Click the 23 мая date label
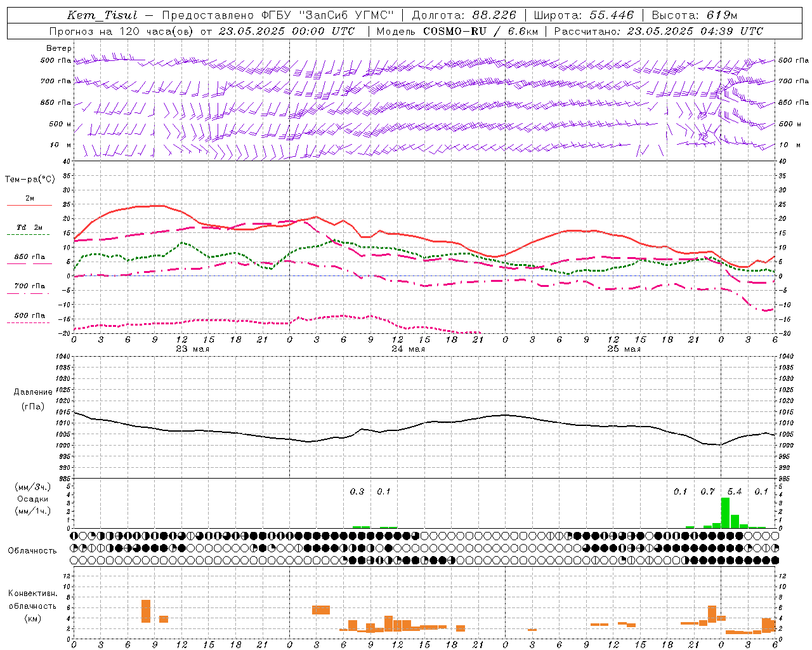812x650 pixels. [x=193, y=349]
